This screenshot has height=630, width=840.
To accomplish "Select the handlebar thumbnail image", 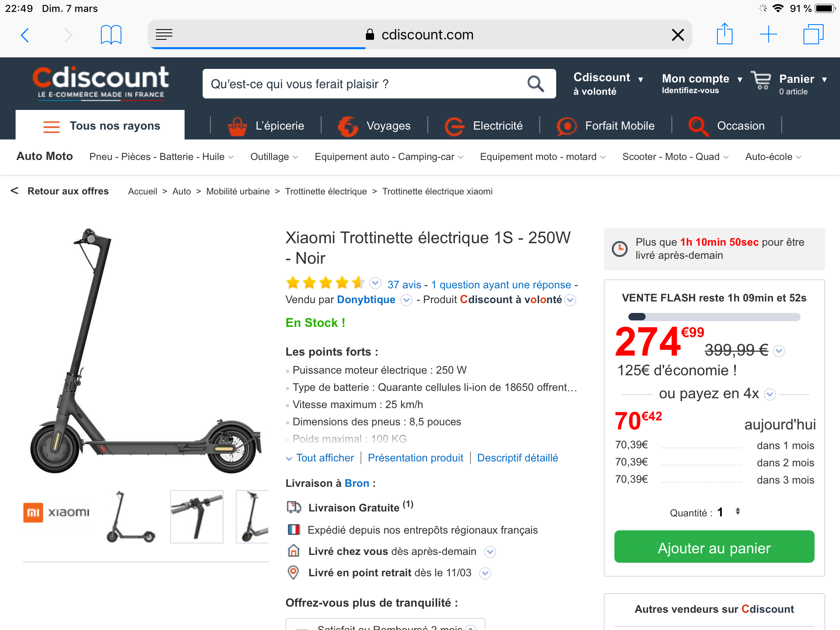I will coord(197,516).
